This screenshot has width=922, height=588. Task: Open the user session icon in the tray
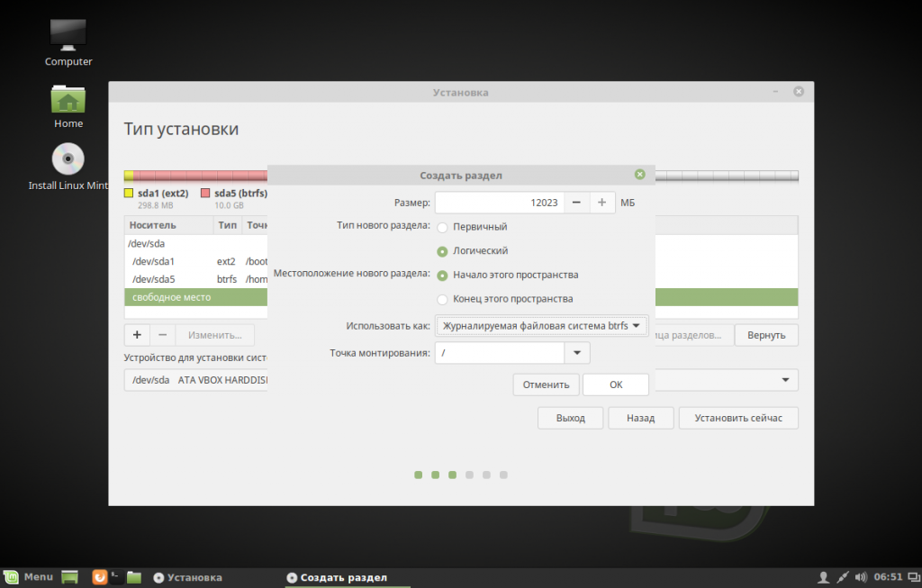825,576
